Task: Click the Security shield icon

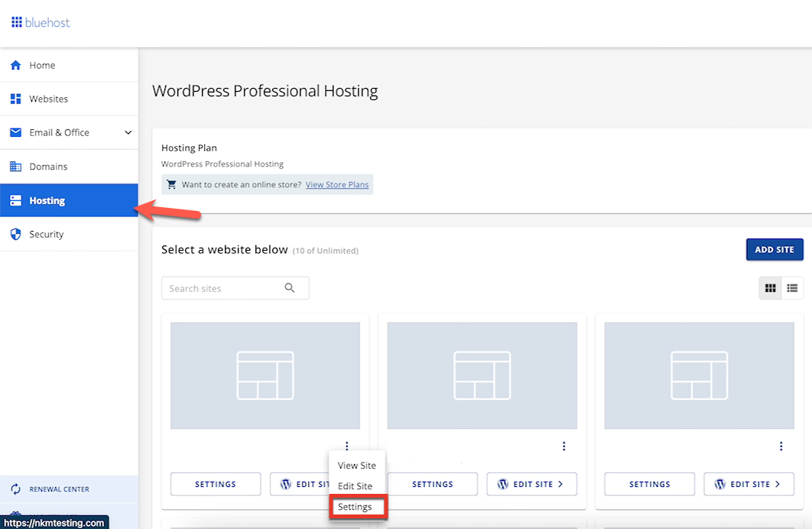Action: [x=16, y=233]
